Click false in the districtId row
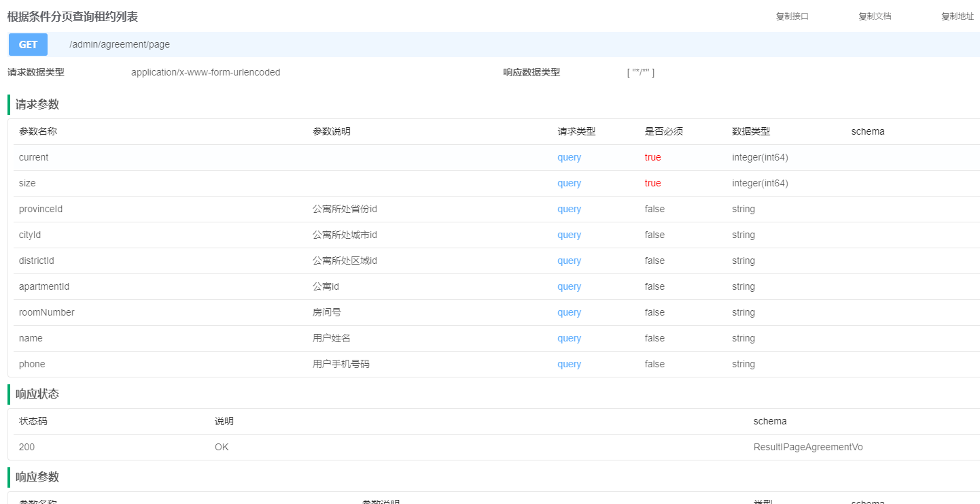The width and height of the screenshot is (980, 504). (x=655, y=261)
